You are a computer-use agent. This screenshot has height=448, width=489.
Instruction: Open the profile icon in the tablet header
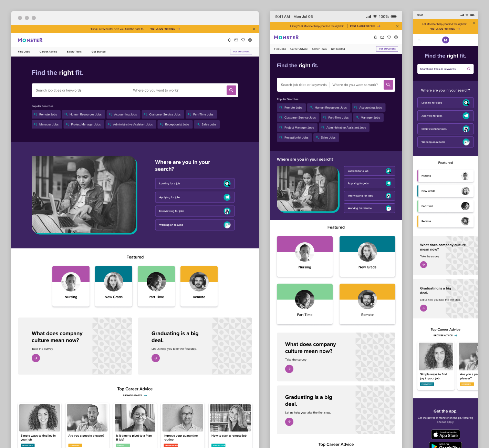click(x=396, y=37)
